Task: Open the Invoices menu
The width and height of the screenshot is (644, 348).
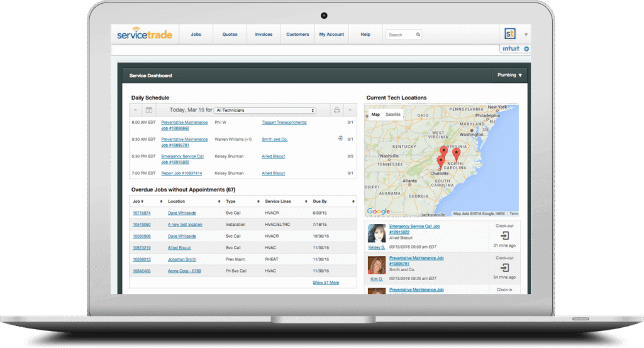Action: (264, 35)
